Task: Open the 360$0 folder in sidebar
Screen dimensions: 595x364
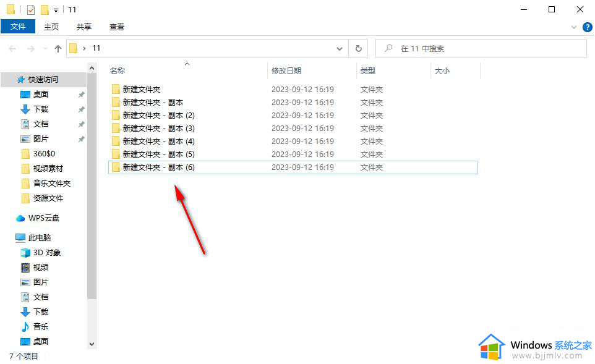Action: (x=44, y=153)
